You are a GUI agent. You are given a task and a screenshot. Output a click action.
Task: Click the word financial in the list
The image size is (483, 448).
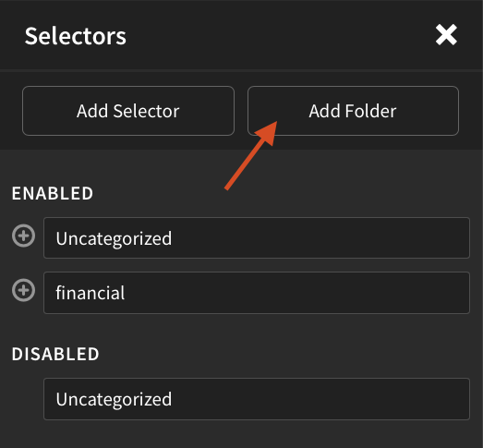click(91, 293)
